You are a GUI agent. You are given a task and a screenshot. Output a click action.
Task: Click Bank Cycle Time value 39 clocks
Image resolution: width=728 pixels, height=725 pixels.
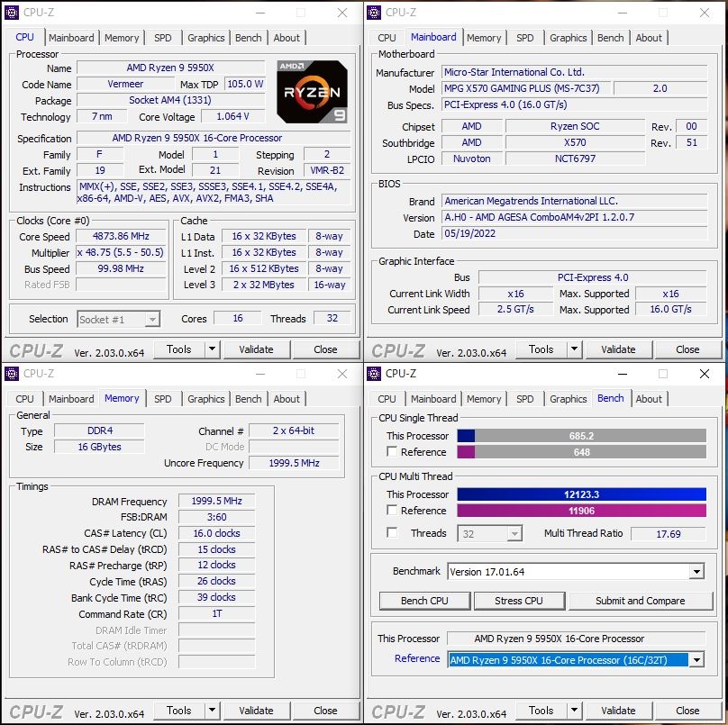coord(217,597)
